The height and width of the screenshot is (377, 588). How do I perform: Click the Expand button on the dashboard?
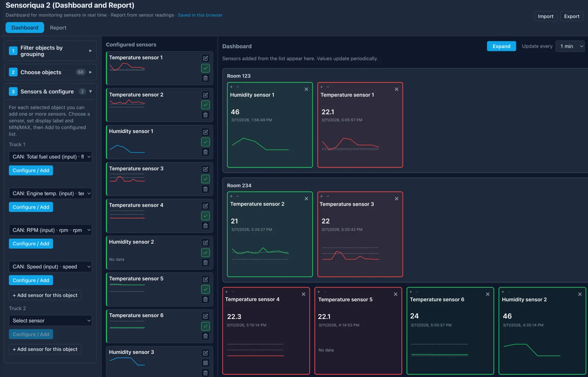[x=501, y=46]
